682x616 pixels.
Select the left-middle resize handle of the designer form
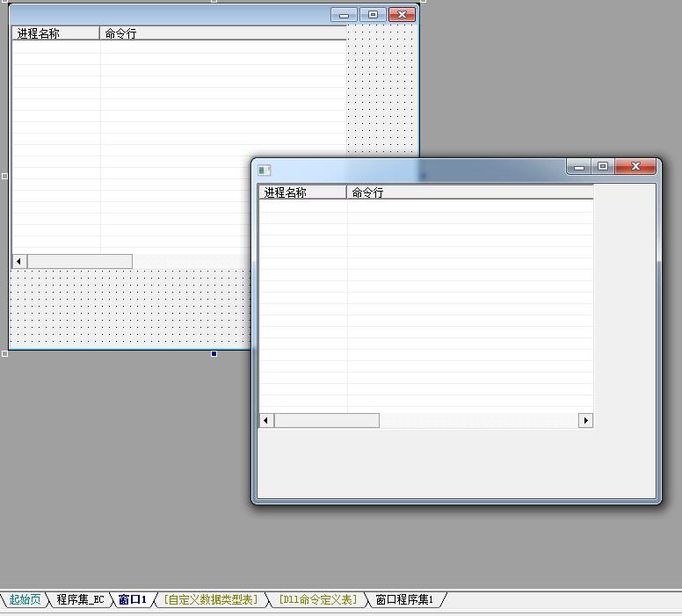[4, 176]
